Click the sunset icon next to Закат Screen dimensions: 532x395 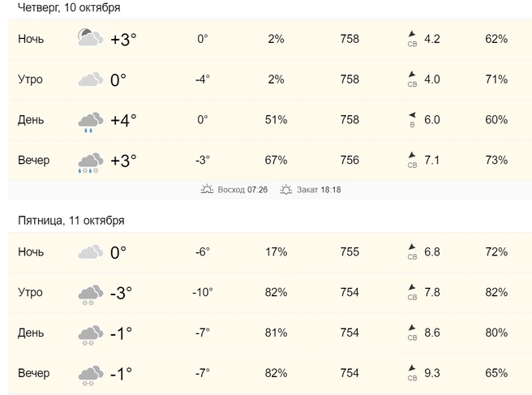click(x=286, y=190)
